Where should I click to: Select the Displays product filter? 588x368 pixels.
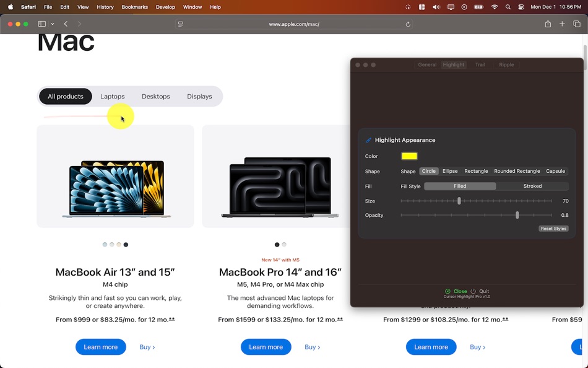(x=199, y=96)
